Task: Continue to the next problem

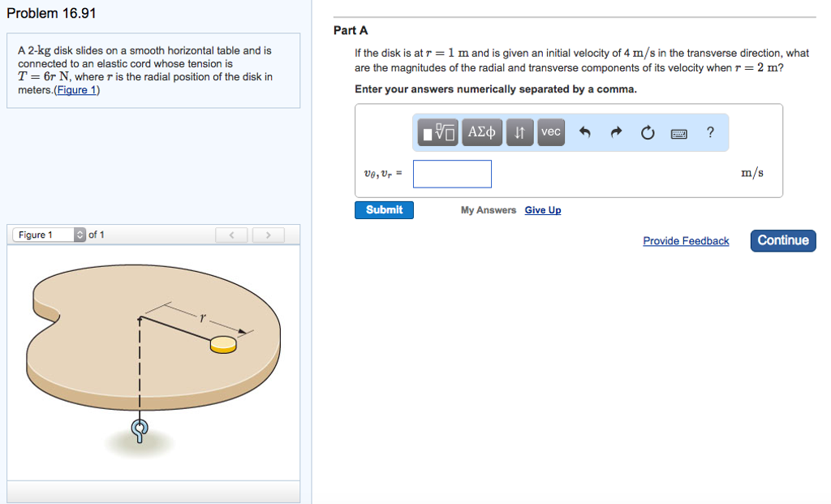Action: [x=782, y=240]
